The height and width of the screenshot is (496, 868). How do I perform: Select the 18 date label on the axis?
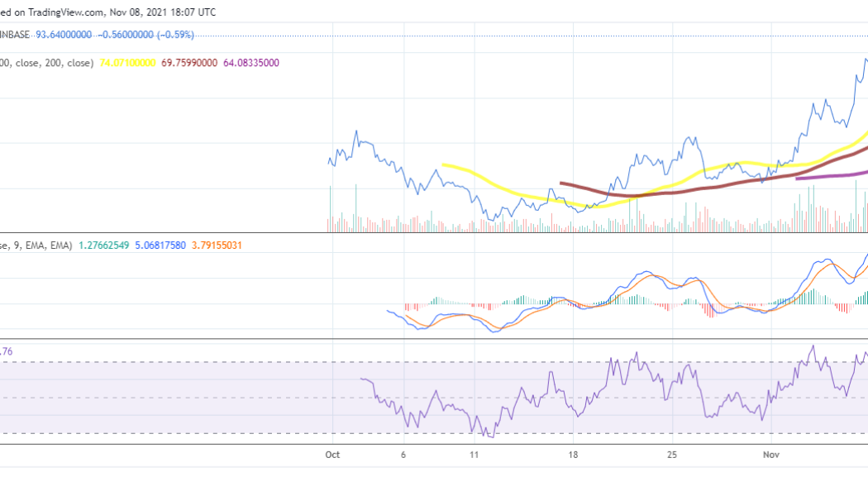[574, 454]
